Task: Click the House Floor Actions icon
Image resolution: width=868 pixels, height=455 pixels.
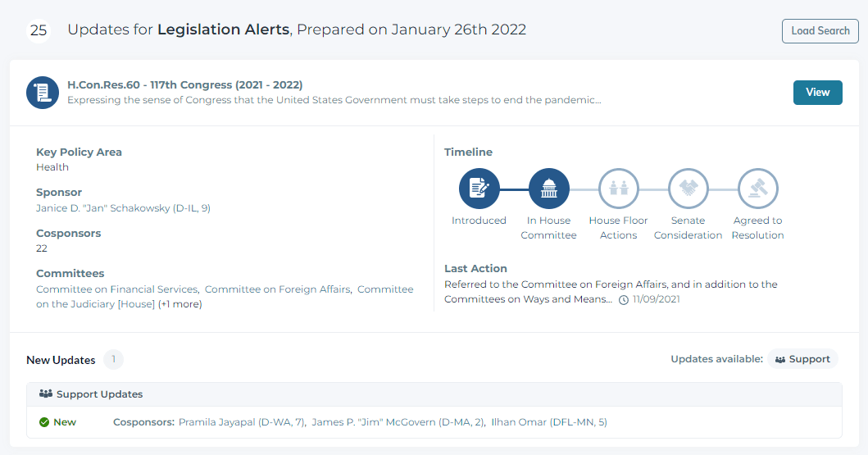Action: click(x=618, y=189)
